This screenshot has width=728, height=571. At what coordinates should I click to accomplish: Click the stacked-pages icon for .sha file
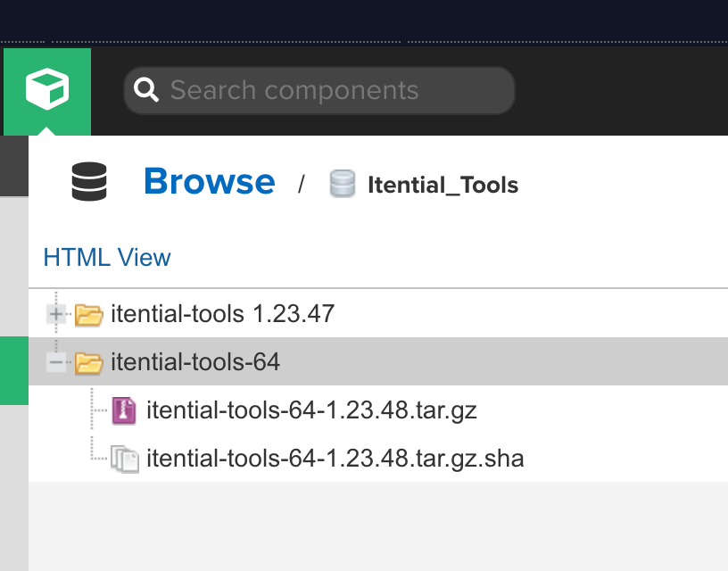coord(124,459)
